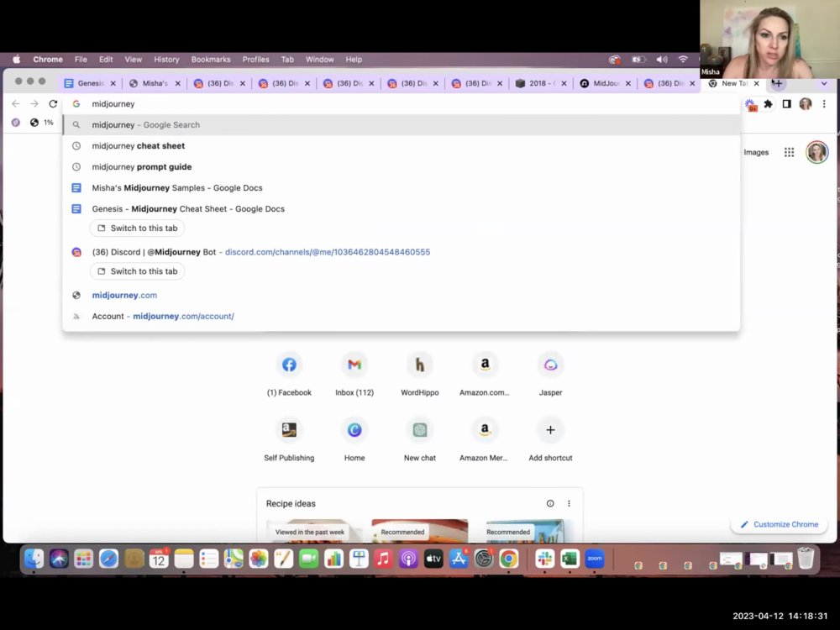
Task: Click the 1% bookmark bar item
Action: [x=42, y=123]
